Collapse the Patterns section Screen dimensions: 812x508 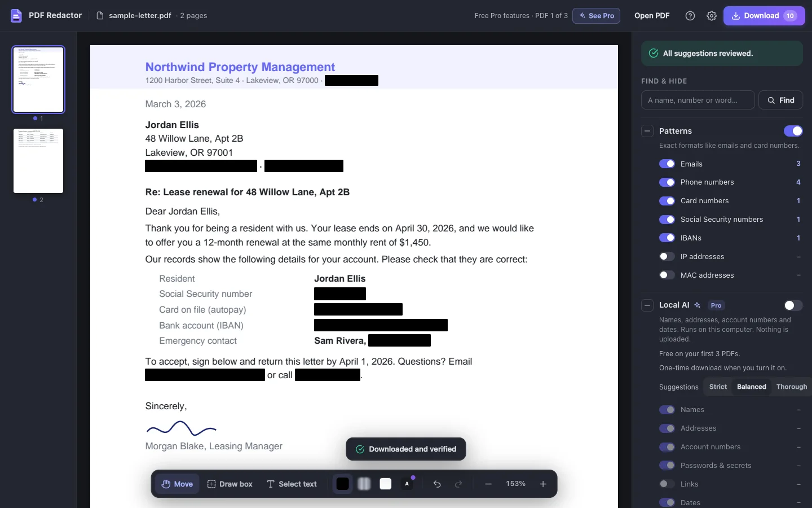pyautogui.click(x=647, y=131)
